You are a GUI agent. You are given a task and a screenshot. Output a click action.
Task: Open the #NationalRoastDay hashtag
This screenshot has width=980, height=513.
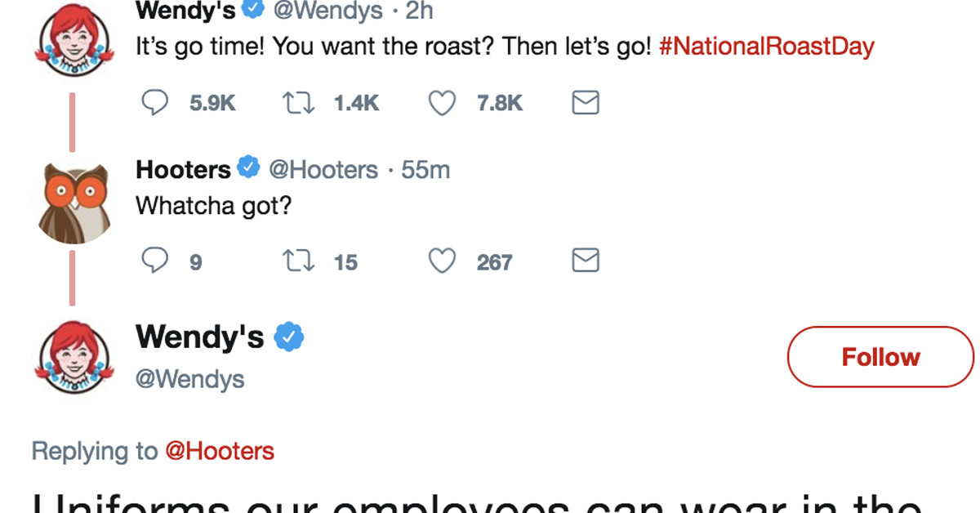[766, 46]
